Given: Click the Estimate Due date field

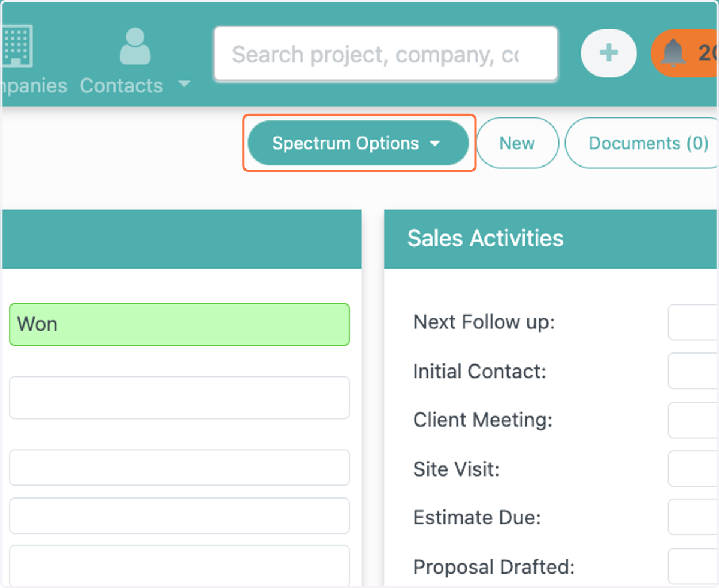Looking at the screenshot, I should click(x=693, y=517).
